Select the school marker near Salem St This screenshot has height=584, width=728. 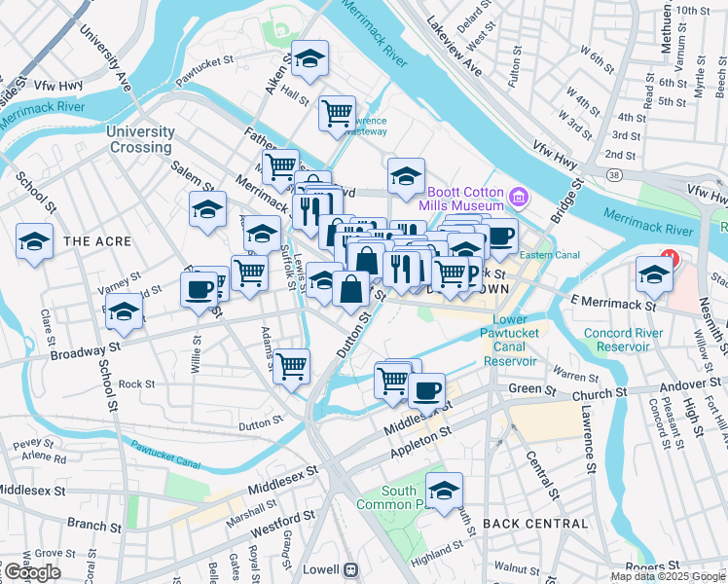(208, 211)
